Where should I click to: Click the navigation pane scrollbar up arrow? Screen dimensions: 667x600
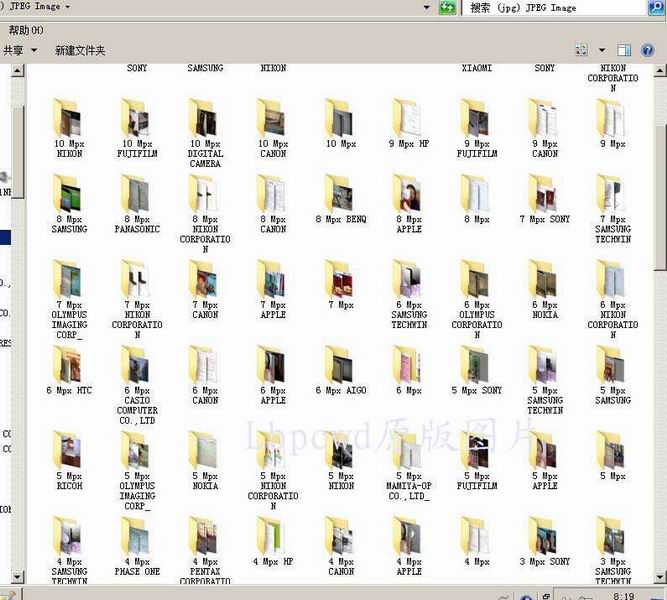[17, 71]
